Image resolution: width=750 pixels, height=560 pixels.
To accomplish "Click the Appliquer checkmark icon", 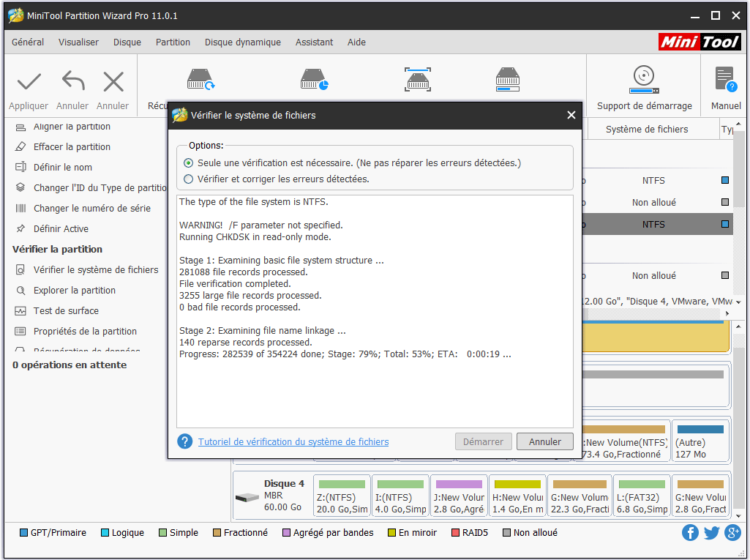I will click(29, 82).
